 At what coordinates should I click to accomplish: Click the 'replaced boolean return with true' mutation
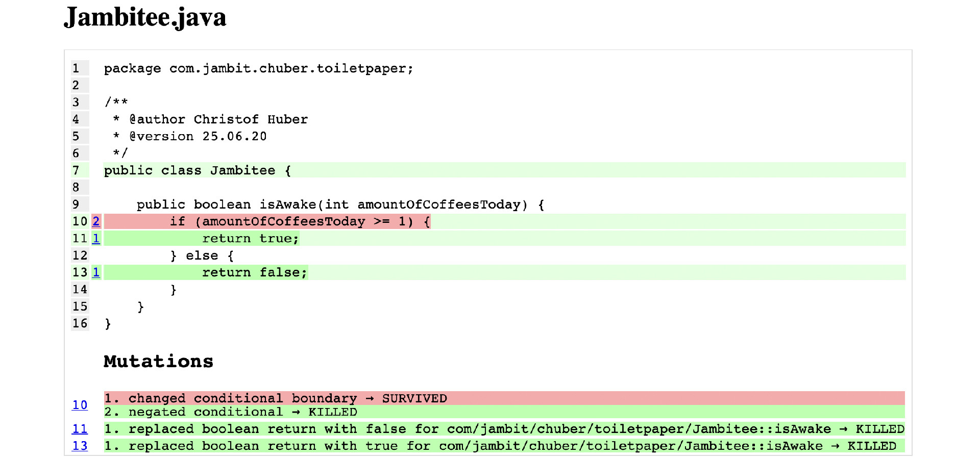[499, 446]
